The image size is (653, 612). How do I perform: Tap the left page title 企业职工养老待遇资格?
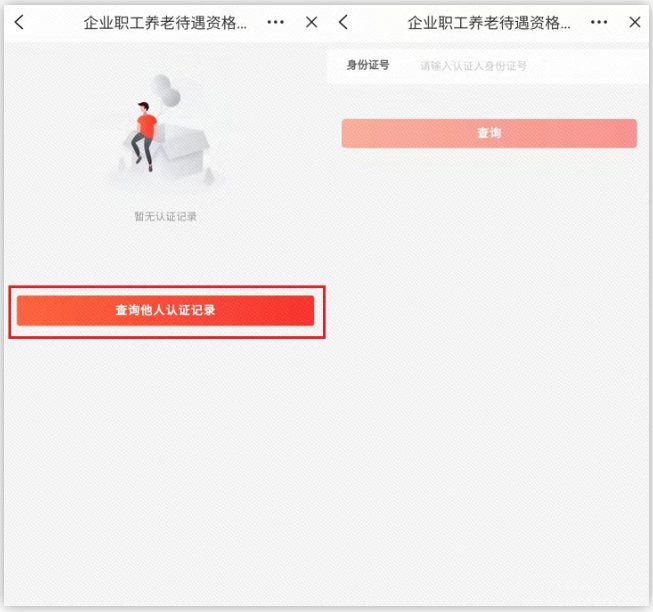tap(164, 22)
